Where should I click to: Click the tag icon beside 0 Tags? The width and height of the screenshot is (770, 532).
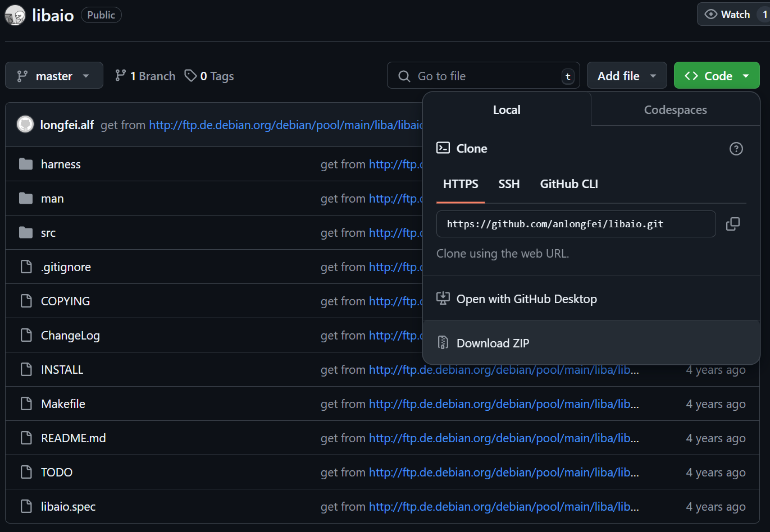click(190, 75)
